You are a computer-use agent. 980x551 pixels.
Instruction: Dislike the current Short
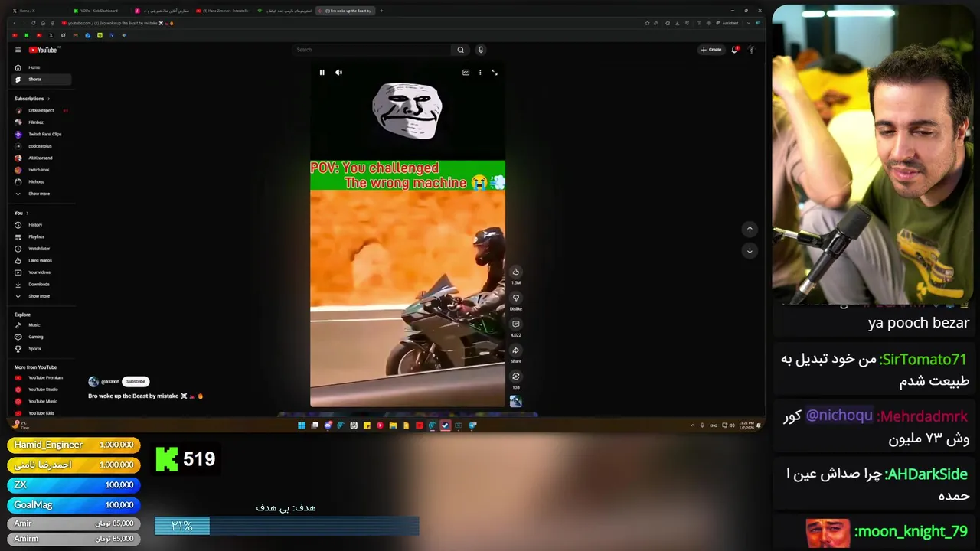516,298
